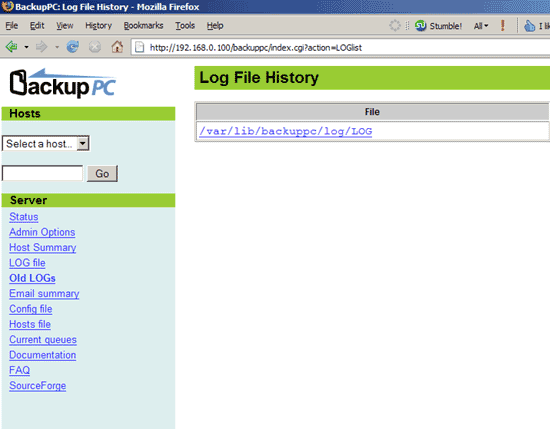Open the Help menu
Image resolution: width=550 pixels, height=429 pixels.
pos(215,26)
